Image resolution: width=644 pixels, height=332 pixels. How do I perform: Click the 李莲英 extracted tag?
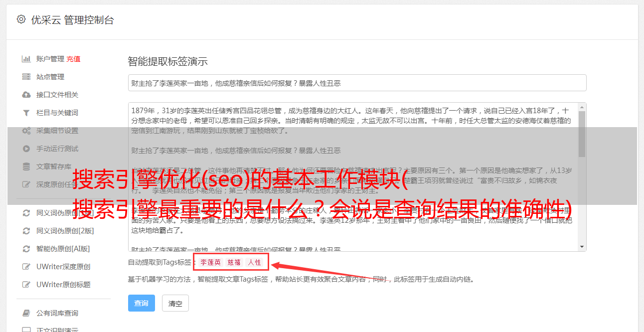pos(210,262)
